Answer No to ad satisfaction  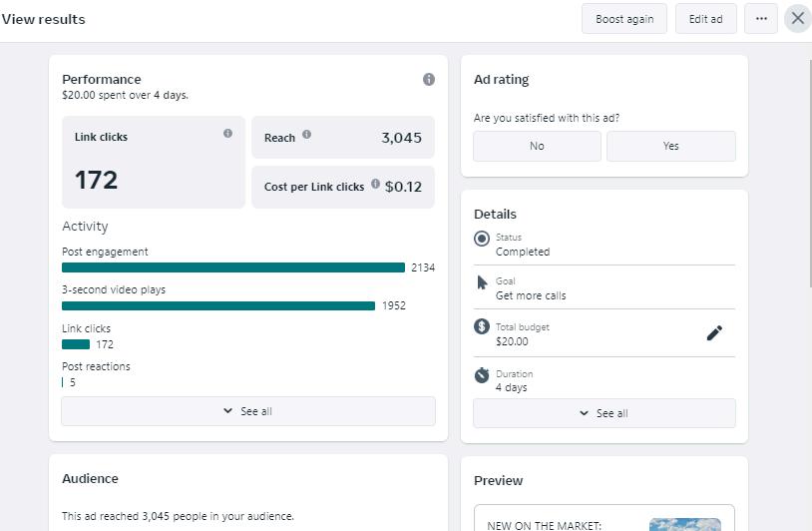pyautogui.click(x=537, y=146)
